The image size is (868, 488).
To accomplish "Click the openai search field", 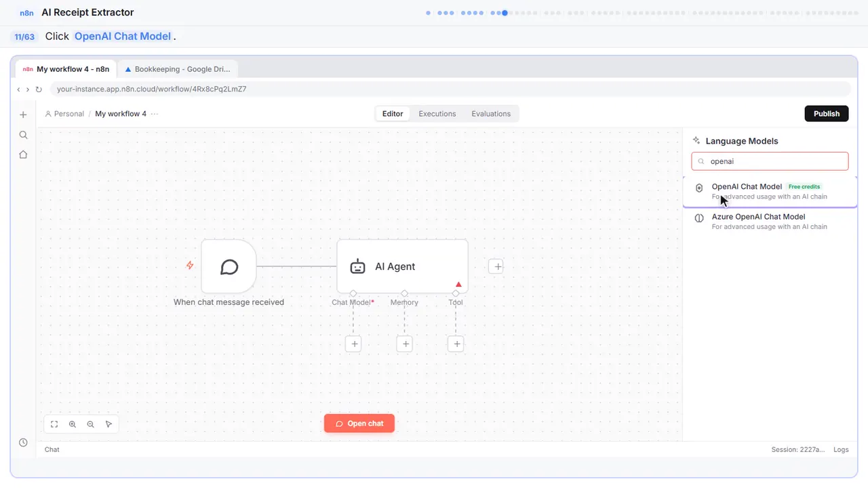I will (x=770, y=161).
